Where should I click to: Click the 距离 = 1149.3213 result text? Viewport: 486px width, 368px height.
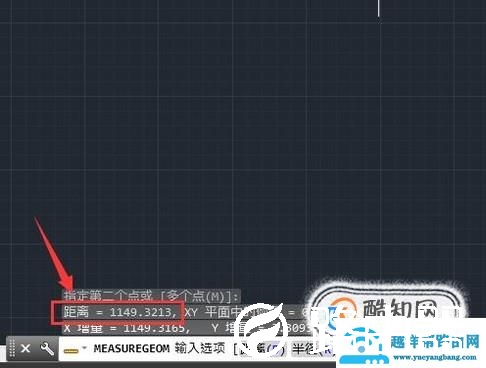point(120,312)
